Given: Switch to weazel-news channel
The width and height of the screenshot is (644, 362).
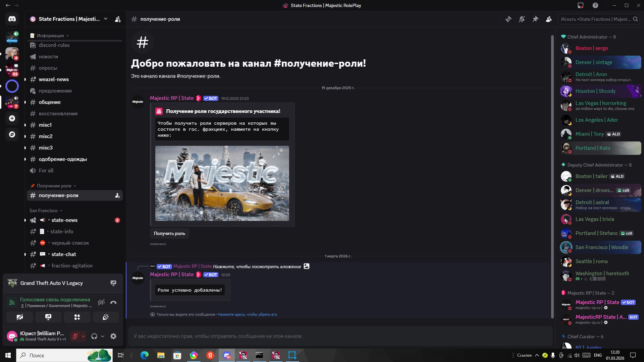Looking at the screenshot, I should click(54, 79).
